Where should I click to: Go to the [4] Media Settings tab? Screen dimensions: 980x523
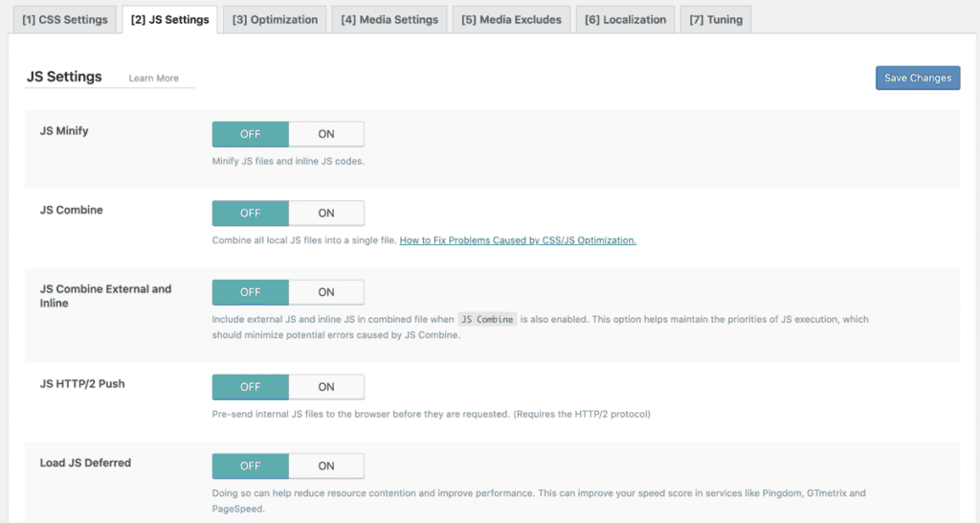click(390, 19)
